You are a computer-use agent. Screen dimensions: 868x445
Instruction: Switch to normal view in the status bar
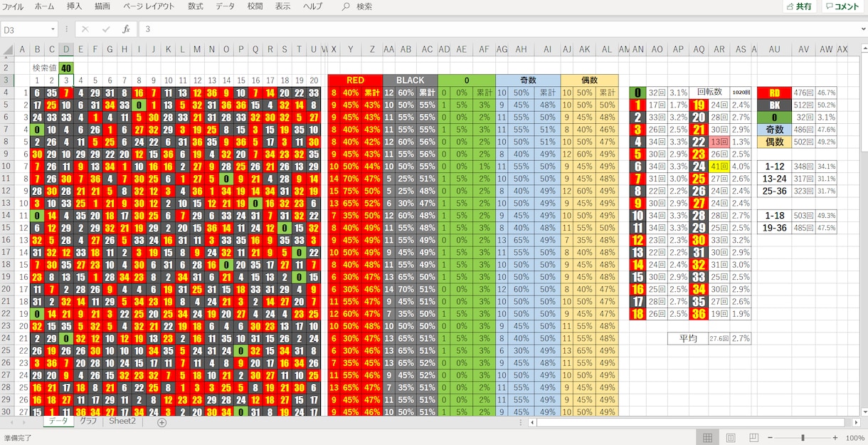(x=707, y=438)
